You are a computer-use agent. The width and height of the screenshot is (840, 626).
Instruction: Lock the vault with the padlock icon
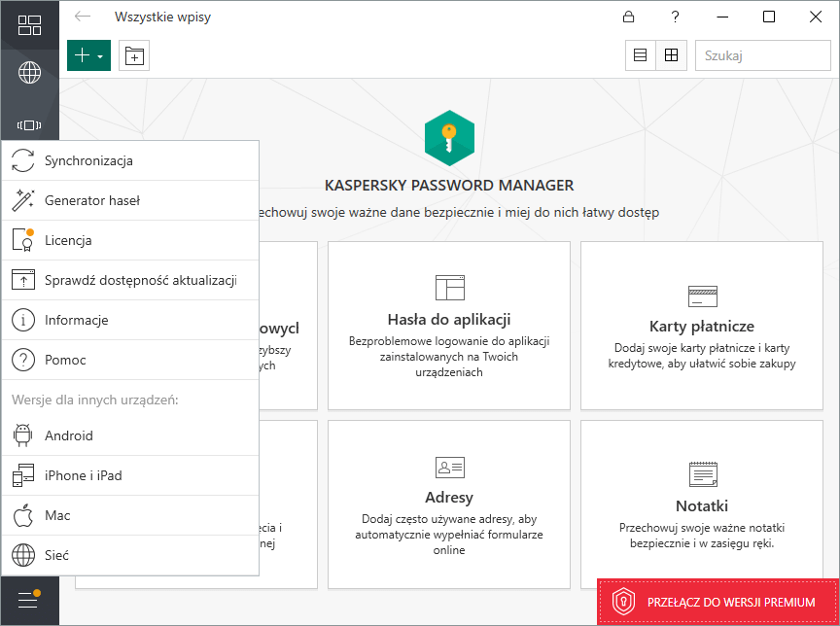628,17
